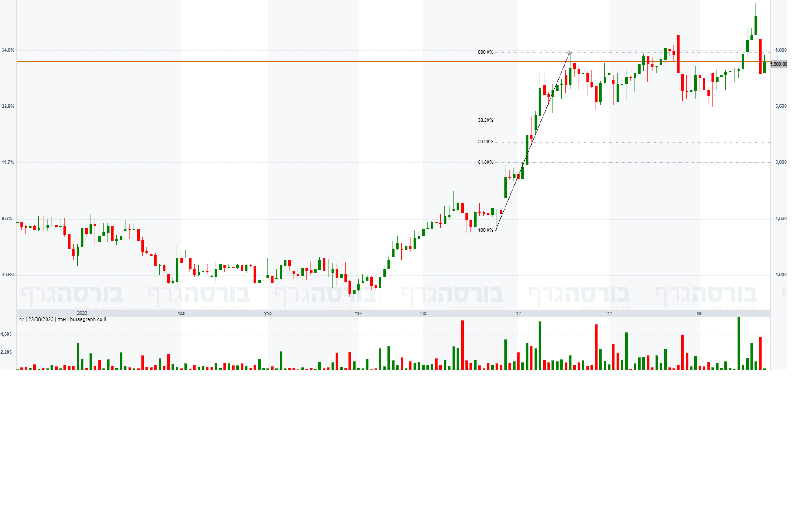Viewport: 812px width, 522px height.
Task: Click the 5,900.00 current price tag
Action: pyautogui.click(x=779, y=64)
